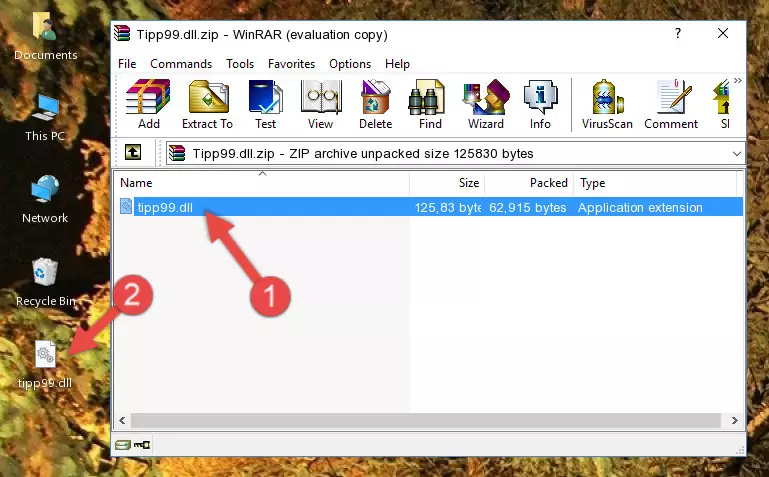Image resolution: width=769 pixels, height=477 pixels.
Task: Run the Test archive tool
Action: click(x=265, y=104)
